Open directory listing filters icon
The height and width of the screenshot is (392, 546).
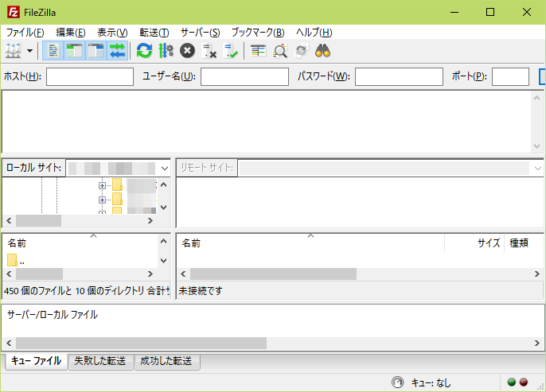pyautogui.click(x=258, y=51)
